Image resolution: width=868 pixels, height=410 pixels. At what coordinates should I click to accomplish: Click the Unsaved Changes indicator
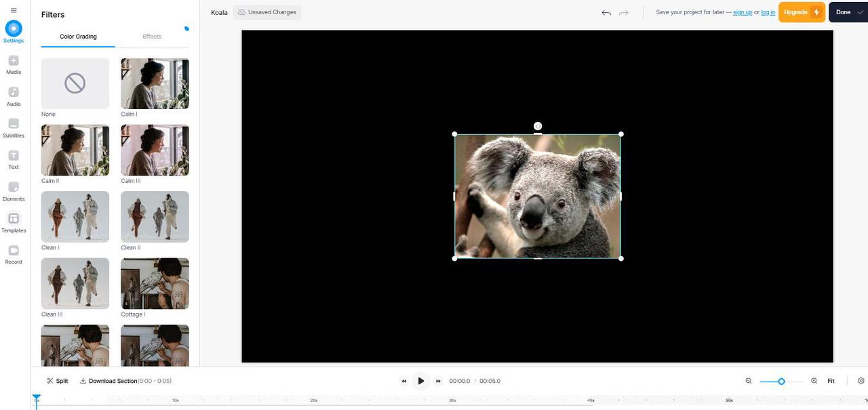coord(267,12)
